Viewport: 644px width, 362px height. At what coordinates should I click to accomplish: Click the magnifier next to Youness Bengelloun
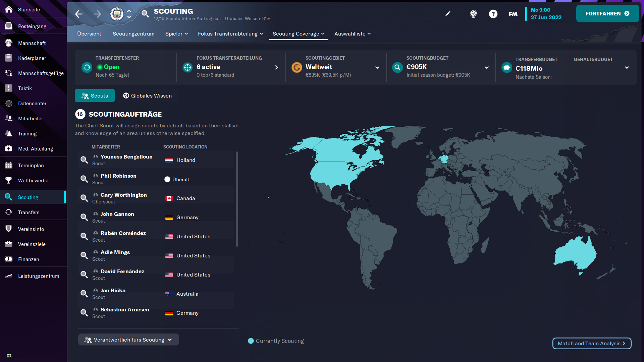84,160
